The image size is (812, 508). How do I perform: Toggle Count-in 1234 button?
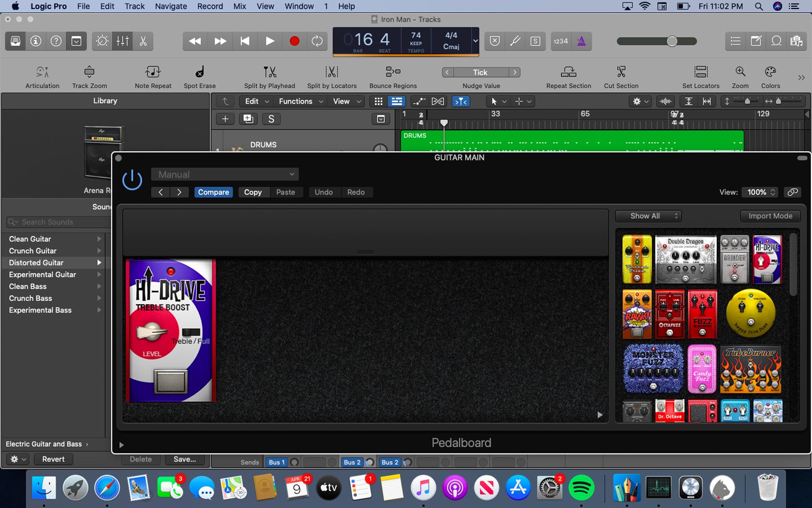[561, 41]
